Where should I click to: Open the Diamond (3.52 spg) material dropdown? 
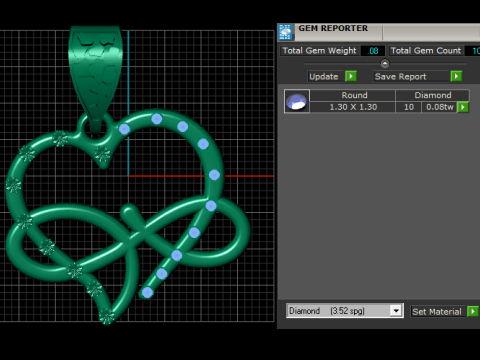[x=345, y=311]
